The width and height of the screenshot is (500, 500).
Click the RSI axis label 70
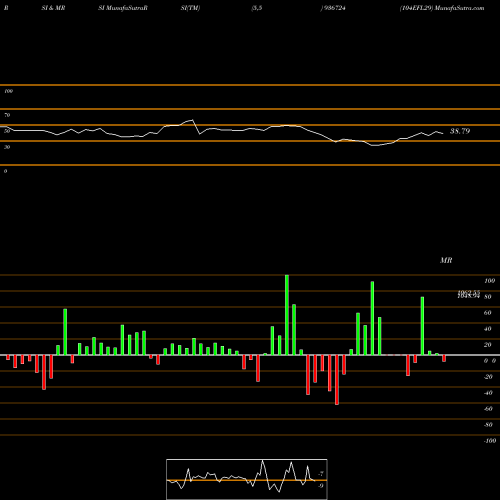pos(7,115)
